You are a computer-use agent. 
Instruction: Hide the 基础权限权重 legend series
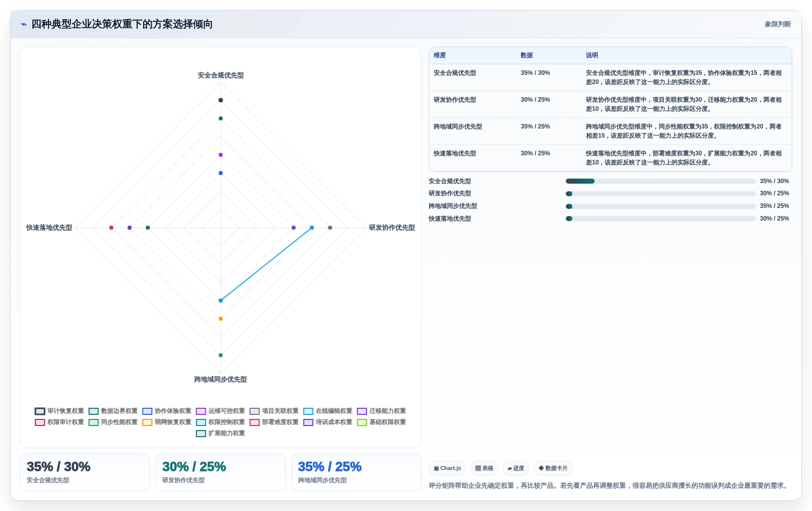point(381,422)
